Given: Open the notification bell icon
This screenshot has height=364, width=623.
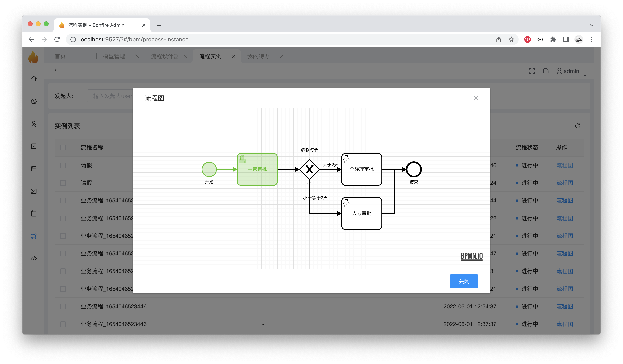Looking at the screenshot, I should [545, 71].
